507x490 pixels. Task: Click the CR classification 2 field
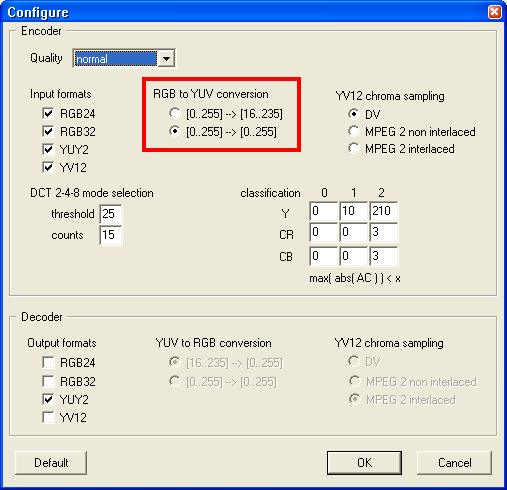[384, 233]
